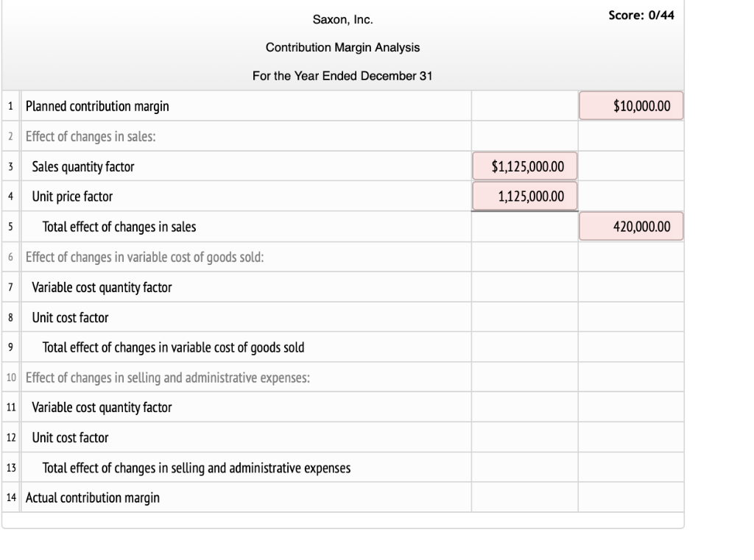
Task: Click the Actual contribution margin amount cell
Action: point(630,497)
